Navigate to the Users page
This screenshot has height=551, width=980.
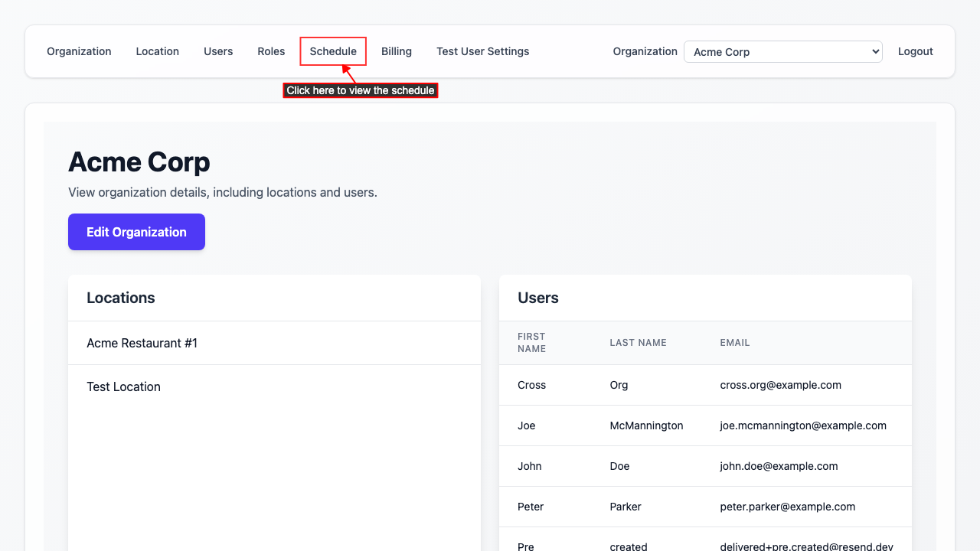pos(217,51)
